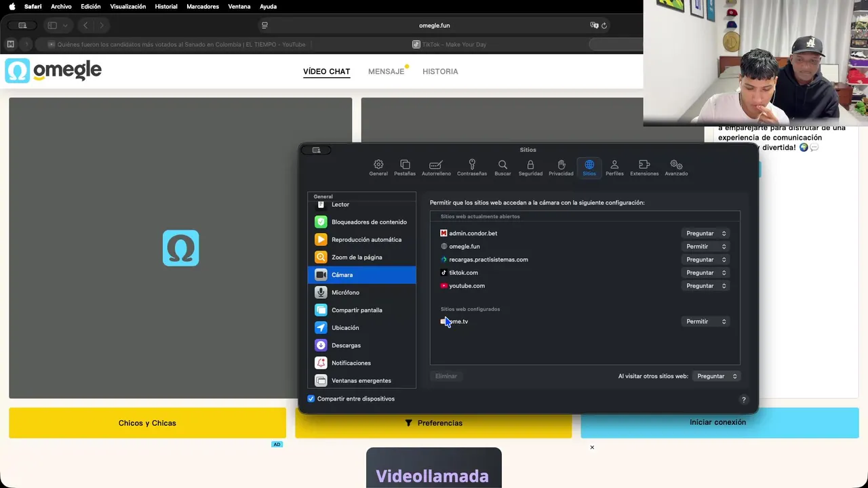Screen dimensions: 868x488
Task: Switch to VÍDEO CHAT tab
Action: pyautogui.click(x=326, y=71)
